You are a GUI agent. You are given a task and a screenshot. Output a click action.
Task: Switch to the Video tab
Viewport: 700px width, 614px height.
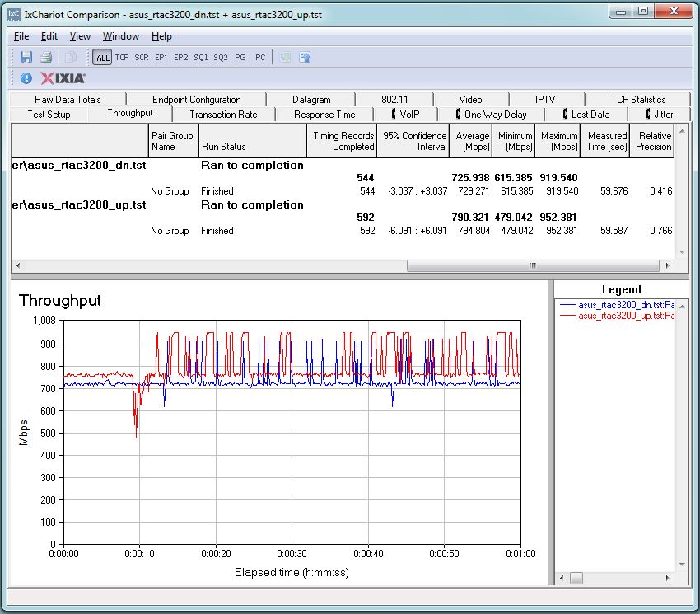pyautogui.click(x=470, y=99)
